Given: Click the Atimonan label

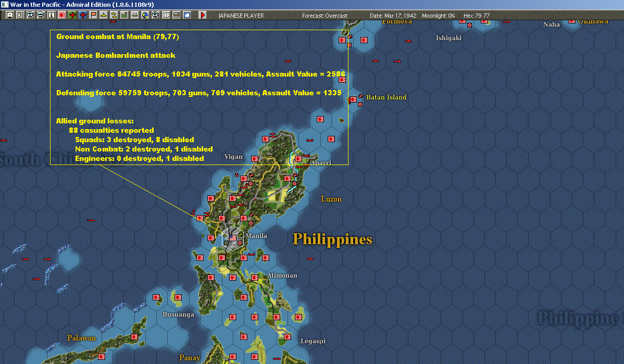Looking at the screenshot, I should [x=282, y=275].
